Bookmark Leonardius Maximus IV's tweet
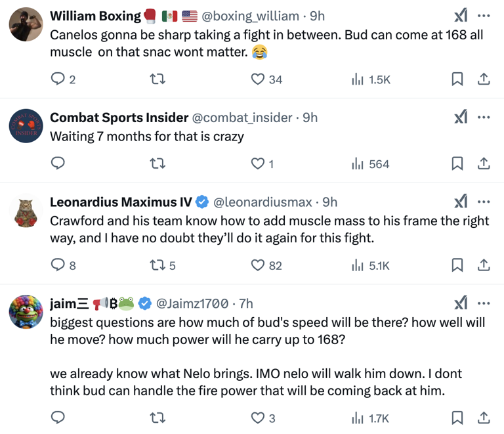The width and height of the screenshot is (504, 434). (457, 265)
